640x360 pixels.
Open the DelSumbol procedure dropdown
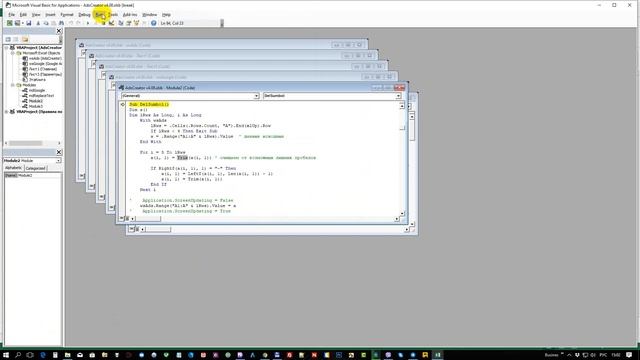pos(398,96)
